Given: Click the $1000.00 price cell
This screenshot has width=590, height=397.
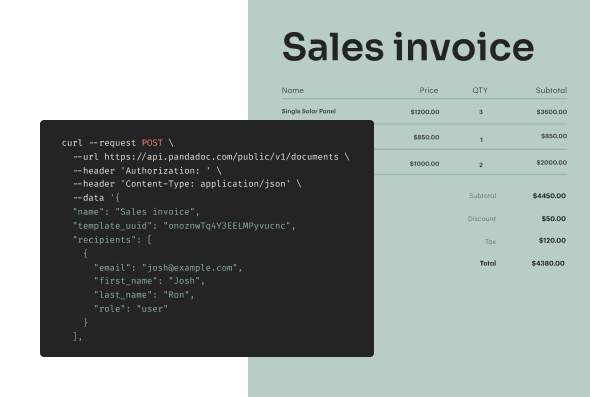Looking at the screenshot, I should (424, 164).
